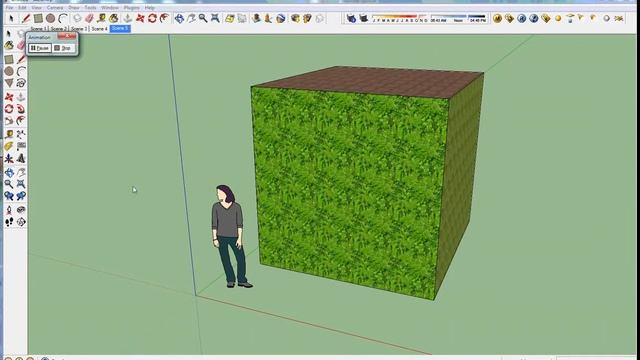Choose the Zoom magnifier in top toolbar

(x=203, y=18)
